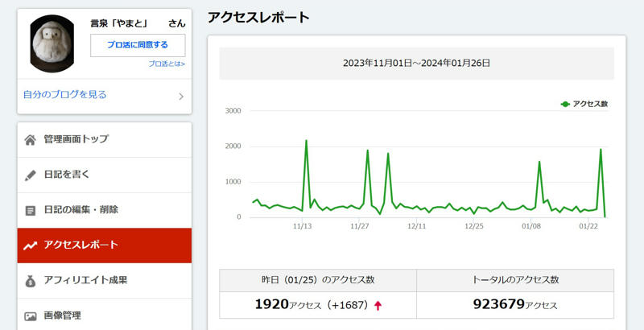Click the house icon beside 管理画面トップ

[x=31, y=140]
